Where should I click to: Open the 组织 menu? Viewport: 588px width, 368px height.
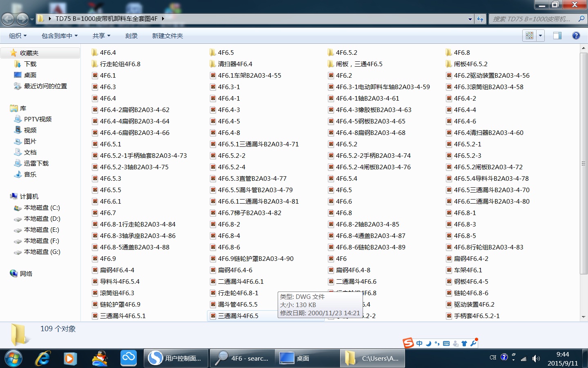pos(18,36)
